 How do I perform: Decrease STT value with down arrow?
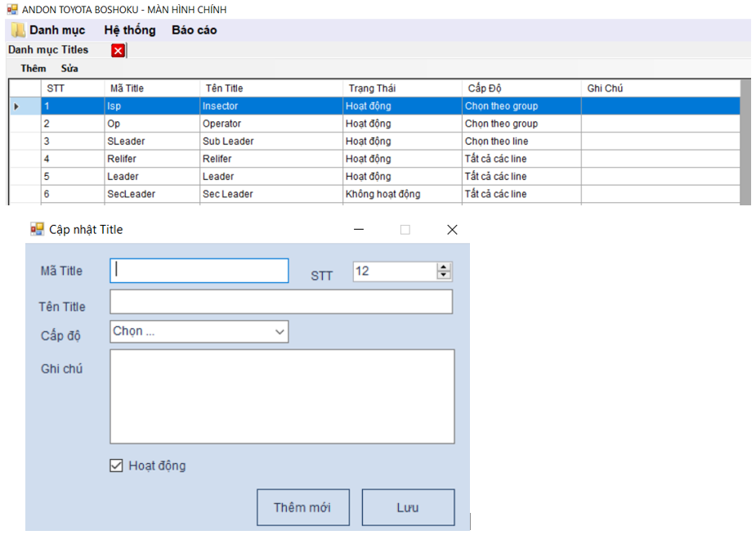pos(444,275)
